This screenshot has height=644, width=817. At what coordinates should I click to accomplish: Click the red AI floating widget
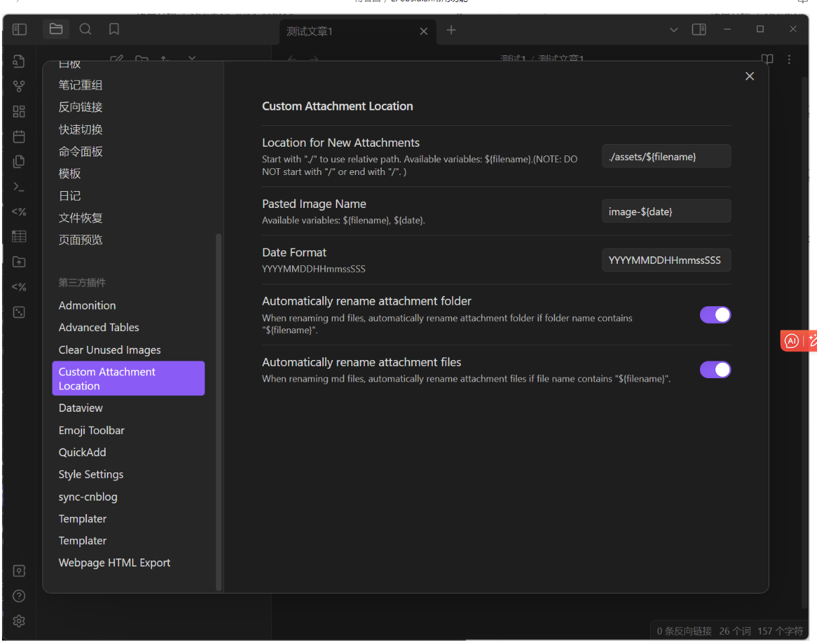(x=799, y=341)
